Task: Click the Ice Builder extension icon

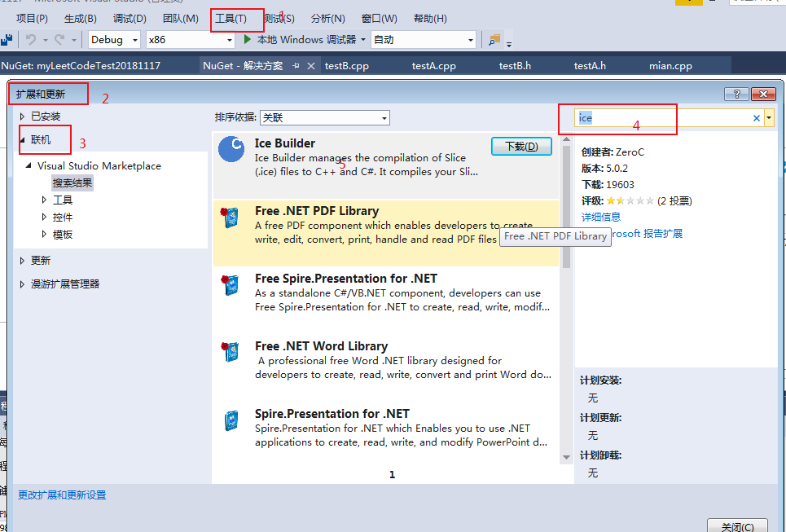Action: 231,149
